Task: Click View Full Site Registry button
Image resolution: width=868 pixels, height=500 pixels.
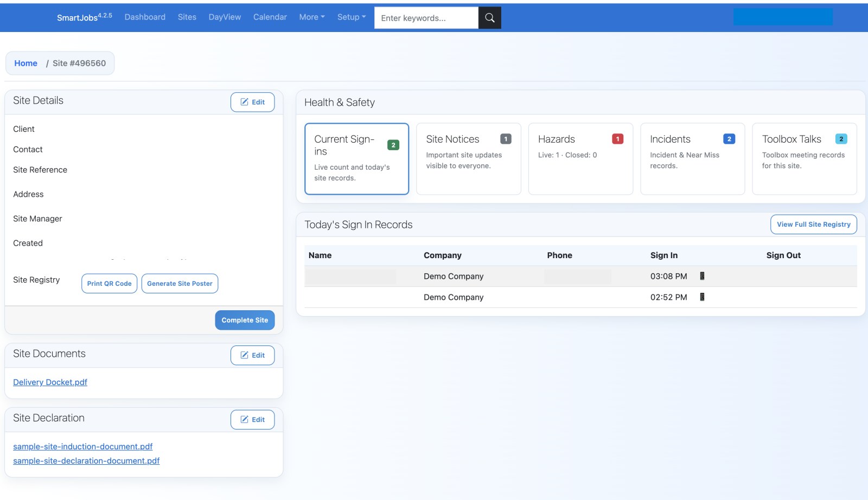Action: coord(813,225)
